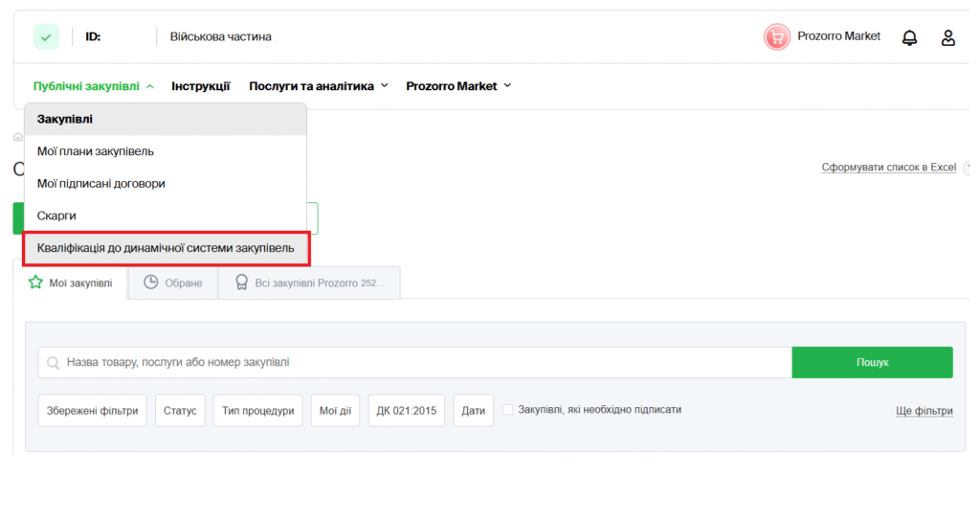The height and width of the screenshot is (520, 980).
Task: Click the magnifier icon in search field
Action: (53, 363)
